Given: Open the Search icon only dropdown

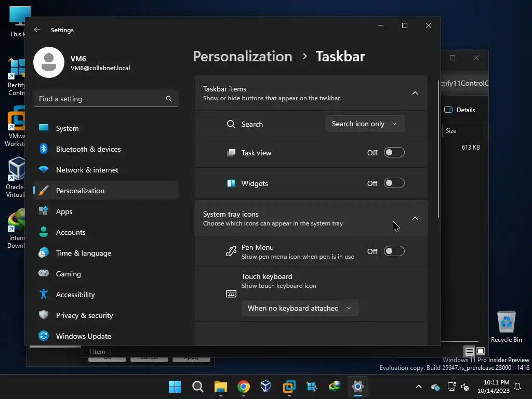Looking at the screenshot, I should (x=365, y=124).
